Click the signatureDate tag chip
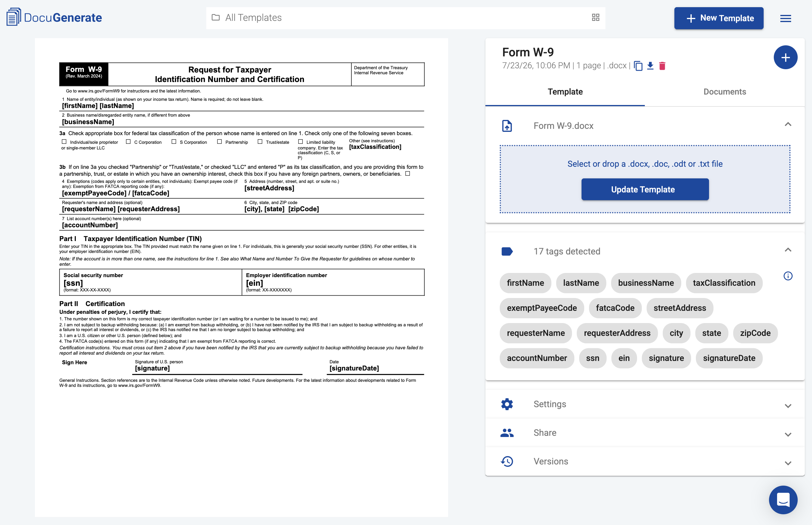Screen dimensions: 812x525 pyautogui.click(x=729, y=358)
